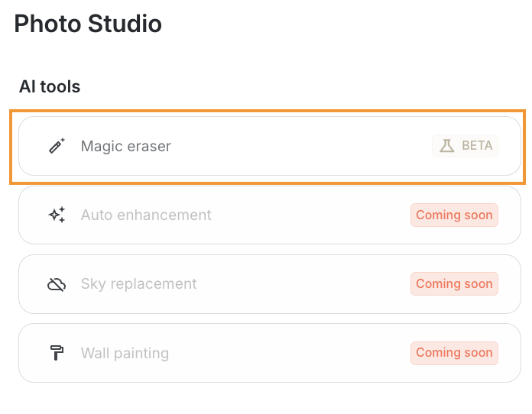Select the Wall painting label
Viewport: 532px width, 414px height.
[x=125, y=353]
